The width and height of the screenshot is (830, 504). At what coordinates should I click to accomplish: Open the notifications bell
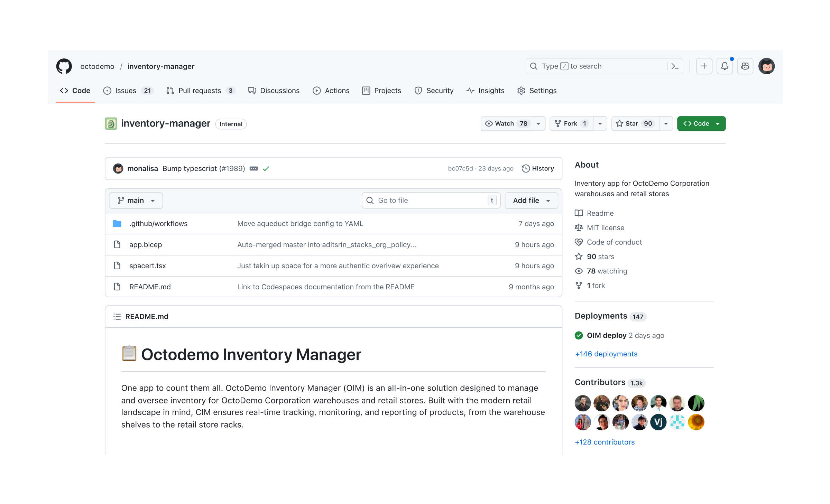click(725, 66)
